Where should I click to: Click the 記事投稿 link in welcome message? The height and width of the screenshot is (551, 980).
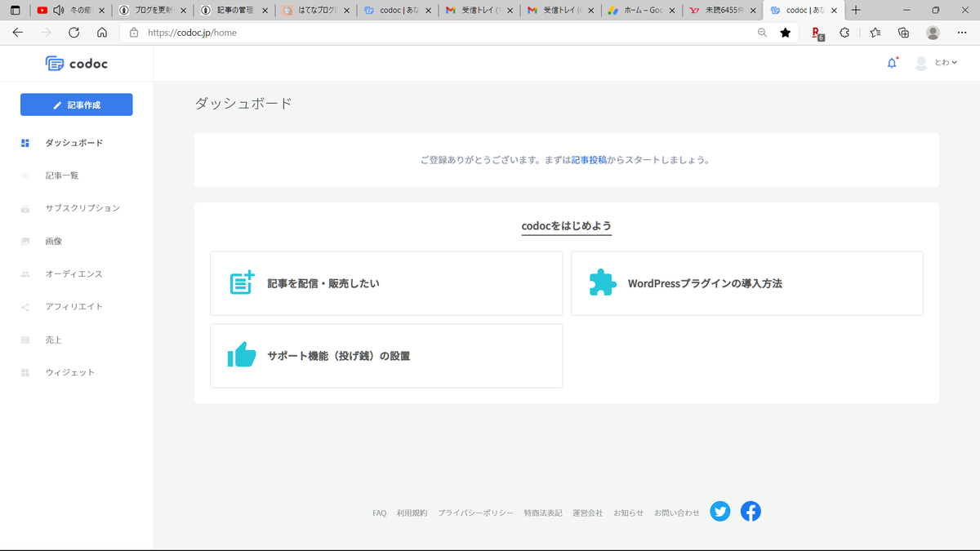click(589, 160)
